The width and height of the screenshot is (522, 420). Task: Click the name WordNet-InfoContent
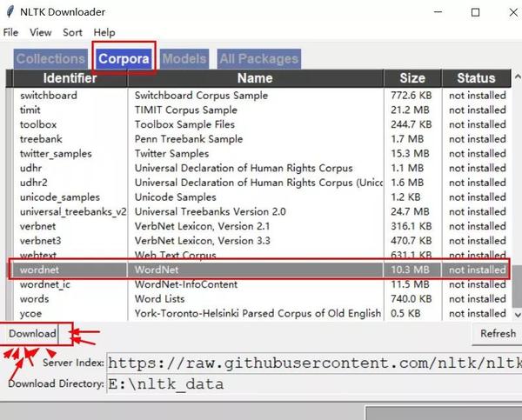[186, 284]
